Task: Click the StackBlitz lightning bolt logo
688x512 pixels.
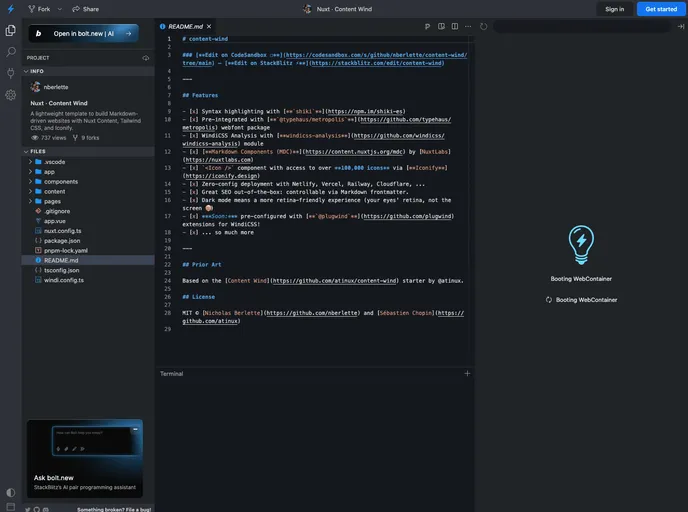Action: tap(11, 9)
